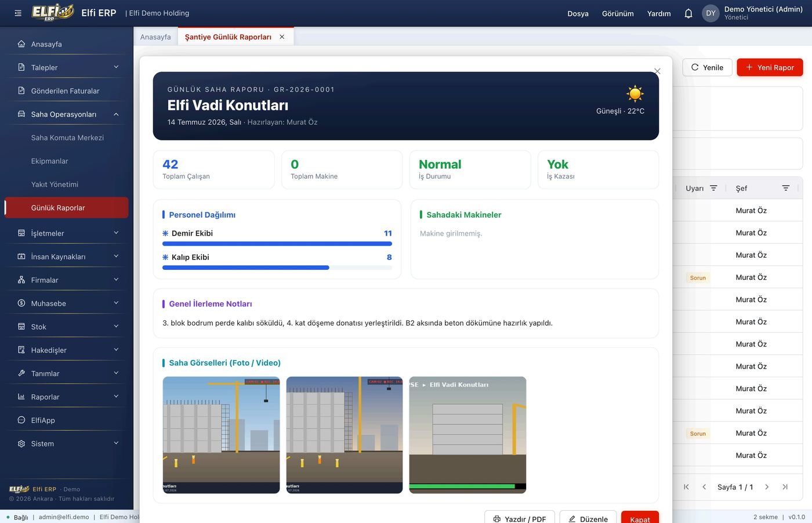This screenshot has height=523, width=812.
Task: Go to the last page arrow
Action: pyautogui.click(x=785, y=487)
